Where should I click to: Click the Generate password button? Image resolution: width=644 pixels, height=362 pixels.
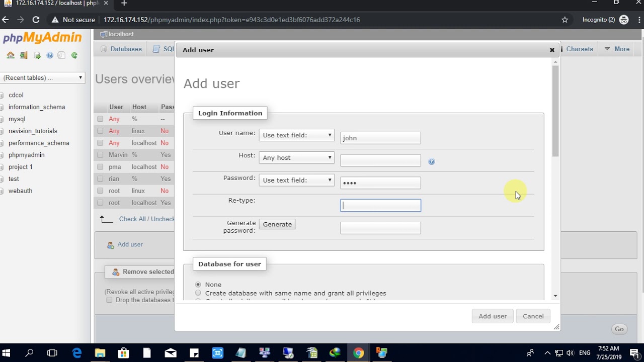pyautogui.click(x=277, y=224)
